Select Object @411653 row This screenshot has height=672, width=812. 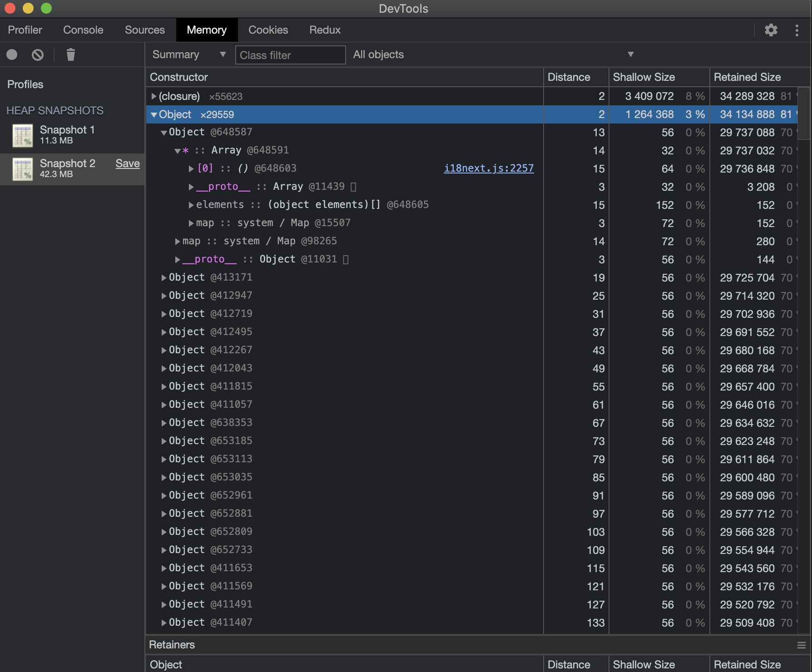[472, 568]
